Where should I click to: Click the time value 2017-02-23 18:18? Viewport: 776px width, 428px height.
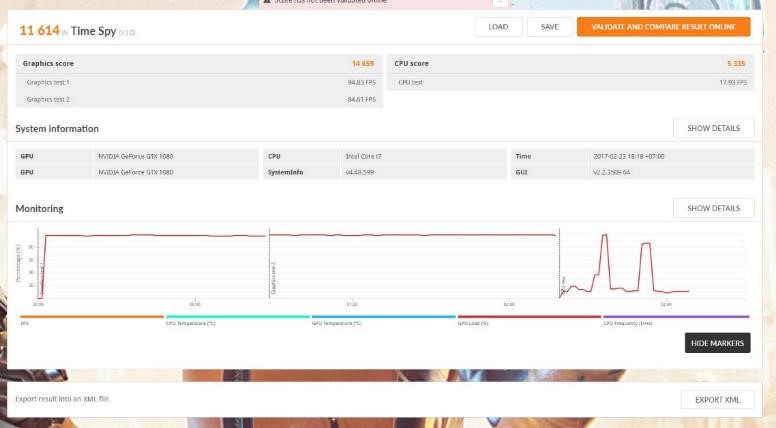(x=629, y=156)
